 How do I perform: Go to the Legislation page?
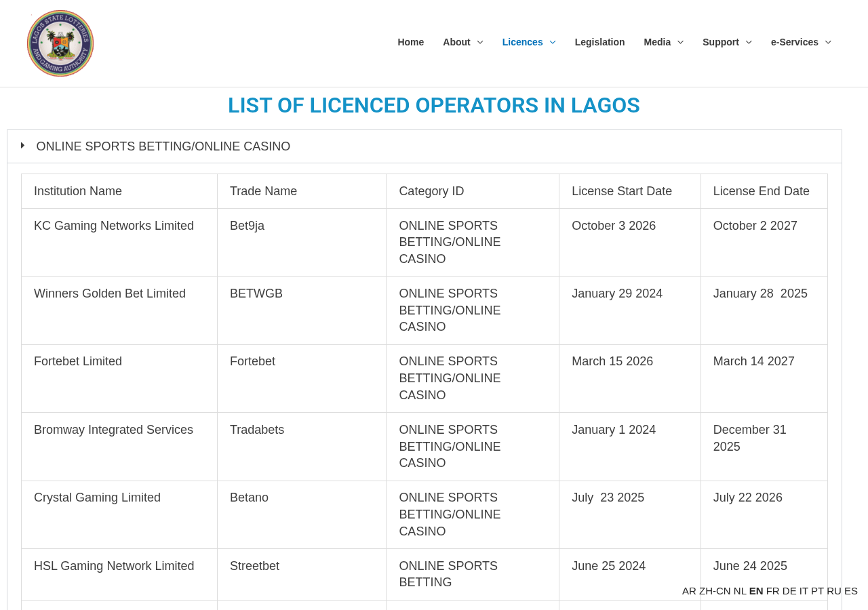click(600, 42)
